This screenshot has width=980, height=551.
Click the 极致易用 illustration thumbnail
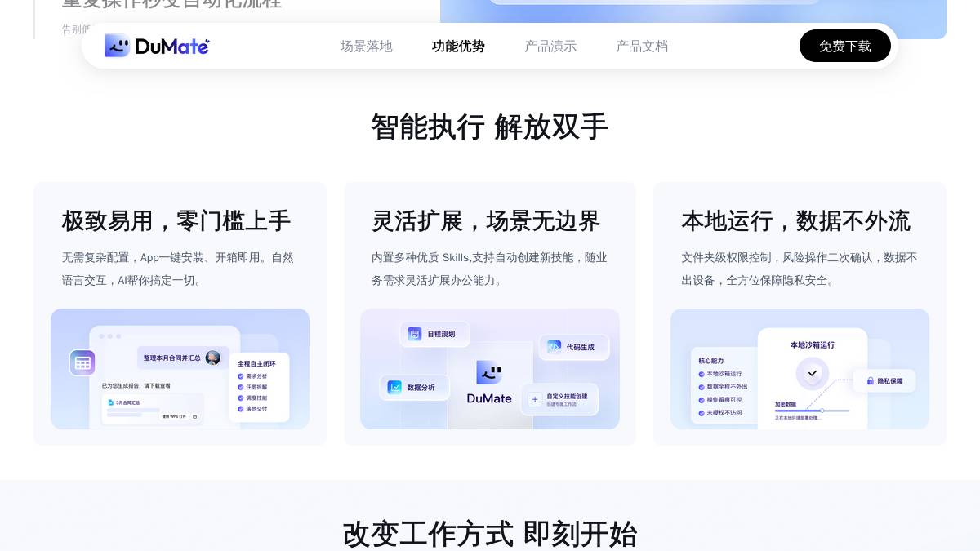(180, 369)
